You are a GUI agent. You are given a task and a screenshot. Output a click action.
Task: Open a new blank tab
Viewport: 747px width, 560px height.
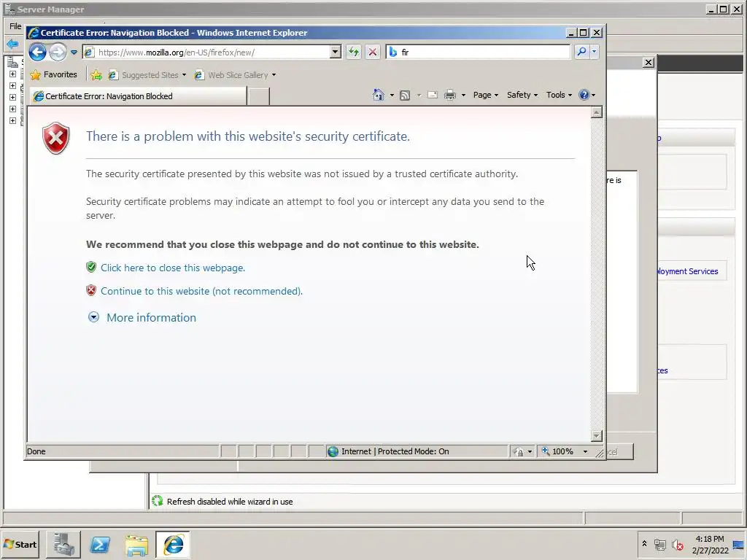click(x=259, y=96)
